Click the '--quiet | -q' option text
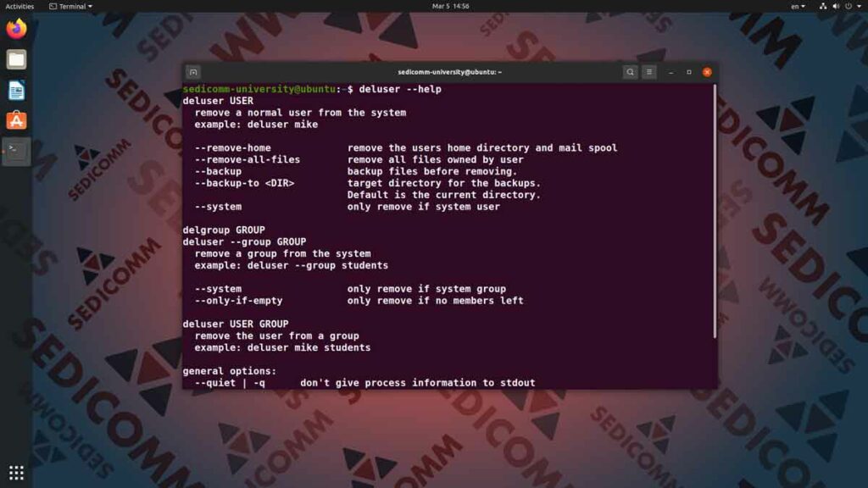This screenshot has width=868, height=488. (x=229, y=383)
